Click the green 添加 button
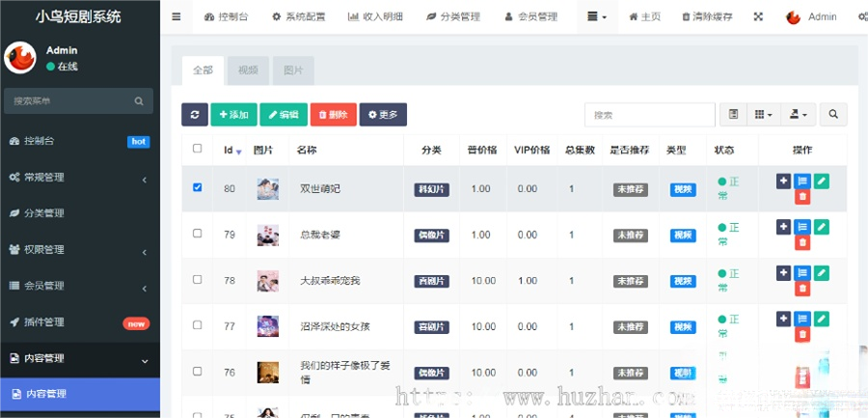This screenshot has height=418, width=868. [x=233, y=115]
